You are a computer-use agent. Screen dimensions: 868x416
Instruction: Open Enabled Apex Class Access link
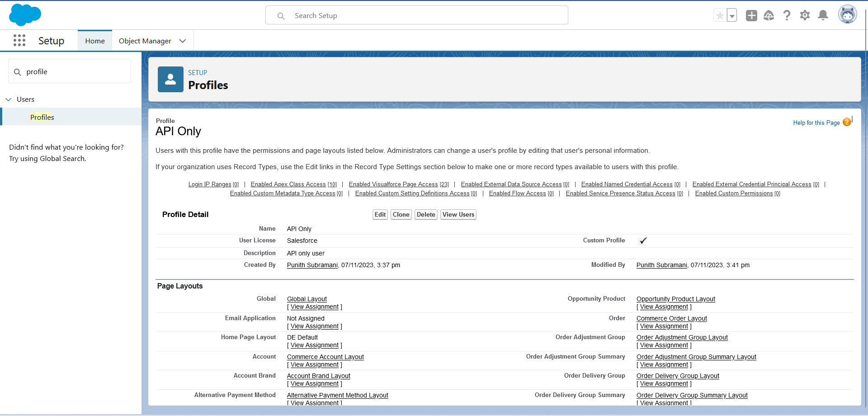point(288,184)
